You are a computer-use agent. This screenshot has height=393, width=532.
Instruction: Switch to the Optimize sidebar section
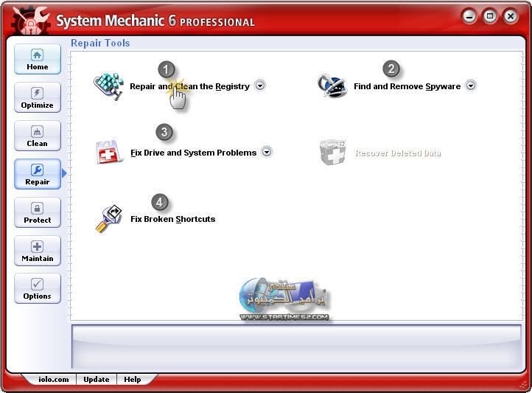[x=38, y=97]
